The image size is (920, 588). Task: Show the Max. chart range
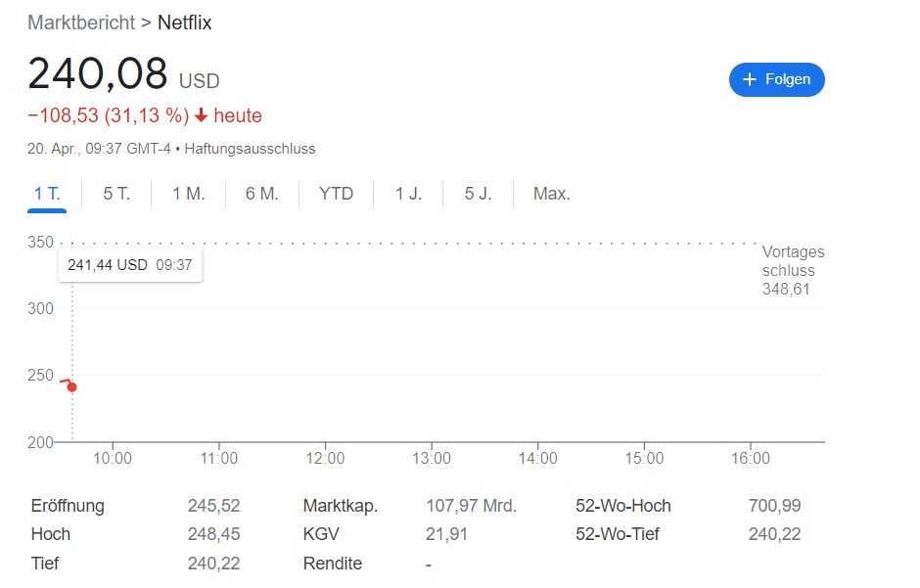(552, 194)
